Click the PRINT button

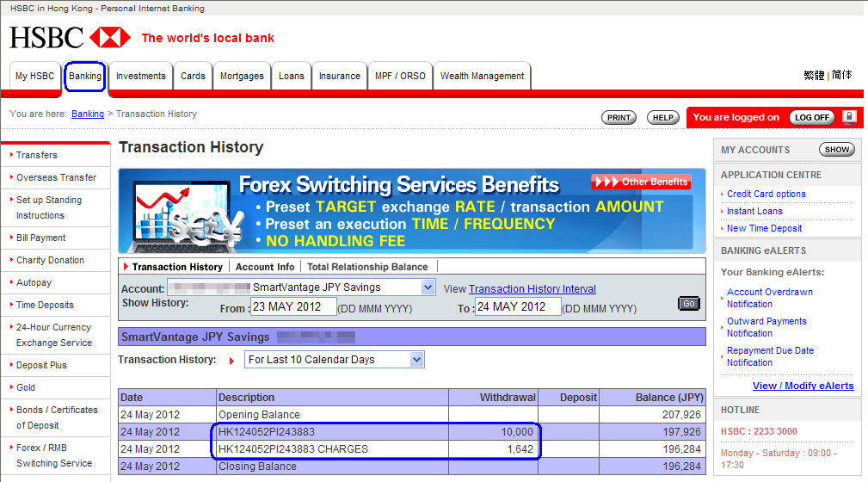(619, 117)
